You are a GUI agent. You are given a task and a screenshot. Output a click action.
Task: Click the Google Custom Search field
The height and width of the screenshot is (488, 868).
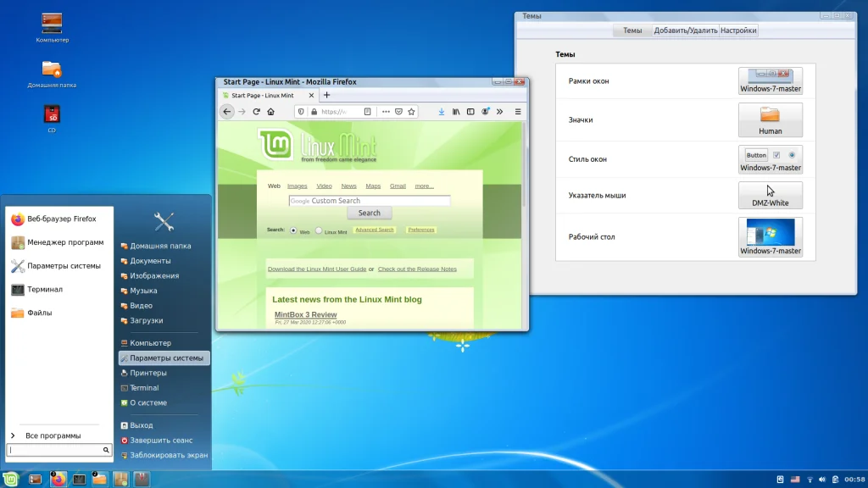pos(369,201)
